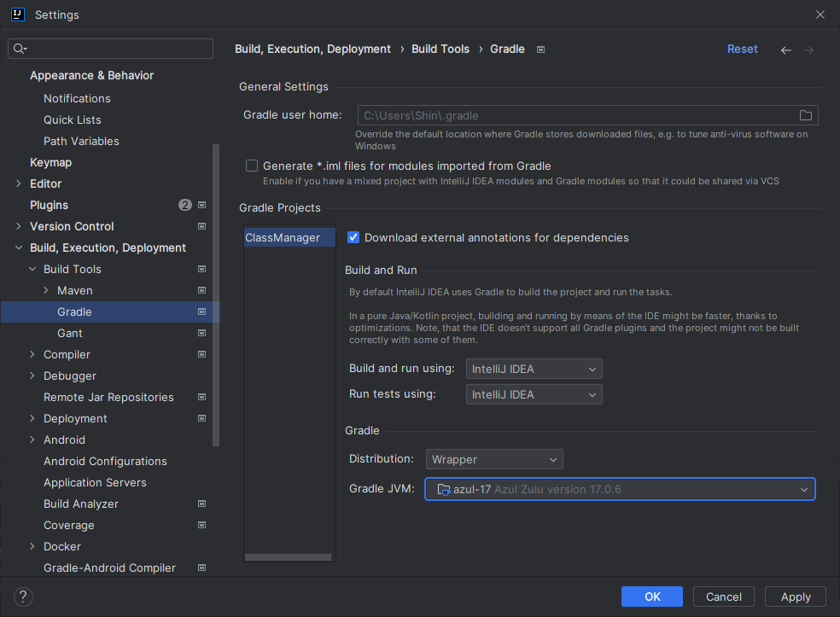Viewport: 840px width, 617px height.
Task: Expand the Debugger tree node
Action: tap(32, 376)
